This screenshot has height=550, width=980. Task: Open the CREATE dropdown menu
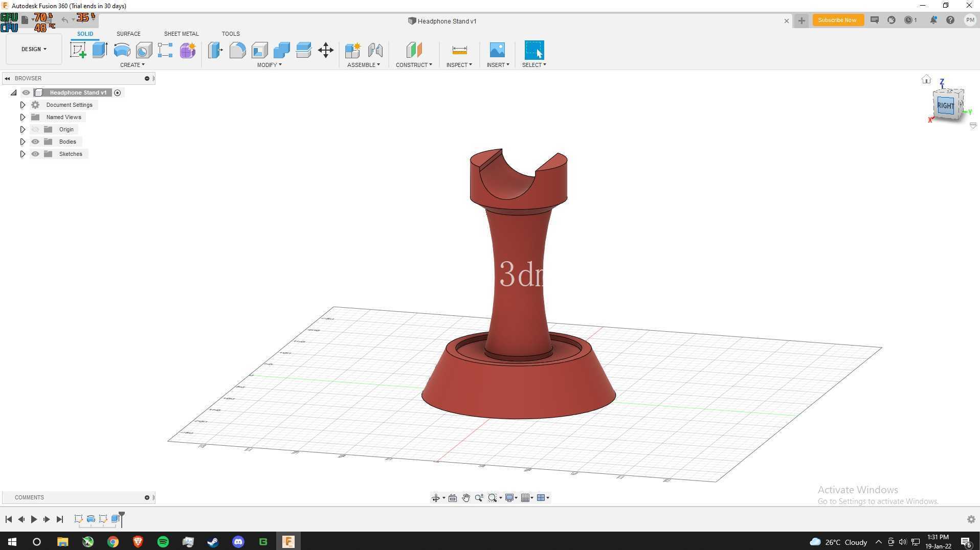[132, 65]
